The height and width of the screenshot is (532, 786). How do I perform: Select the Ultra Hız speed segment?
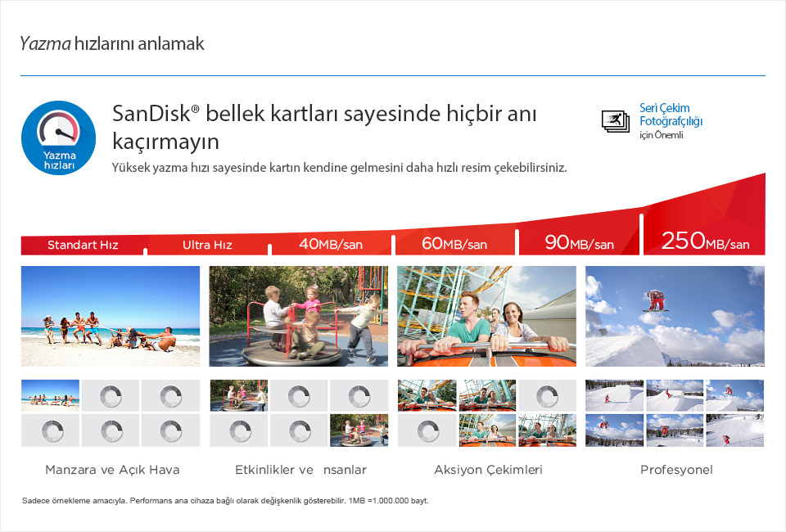click(207, 245)
